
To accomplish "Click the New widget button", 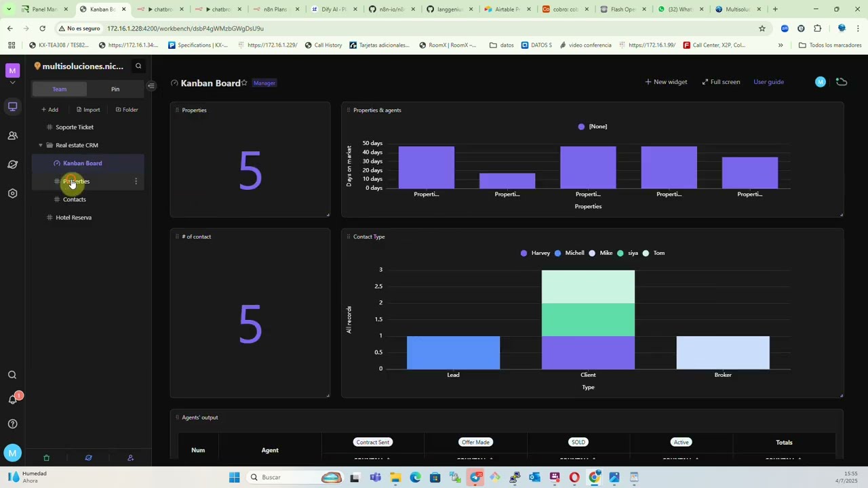I will point(666,82).
